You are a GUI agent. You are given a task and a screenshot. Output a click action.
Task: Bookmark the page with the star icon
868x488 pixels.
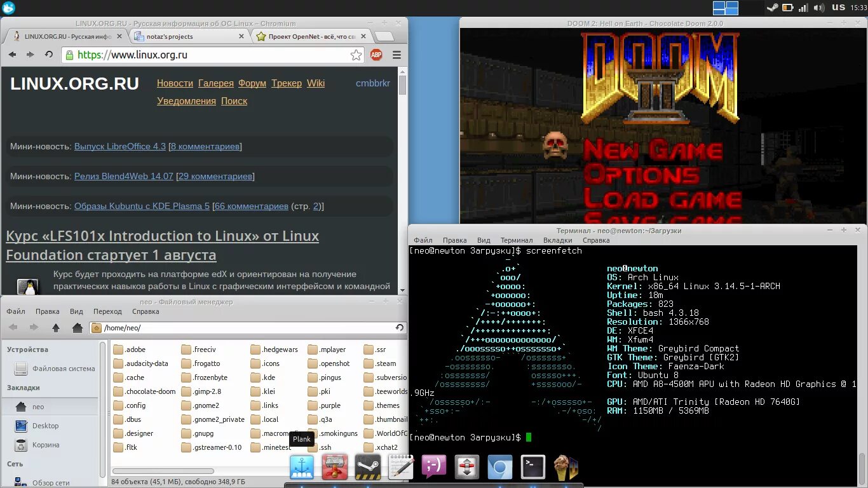point(356,55)
